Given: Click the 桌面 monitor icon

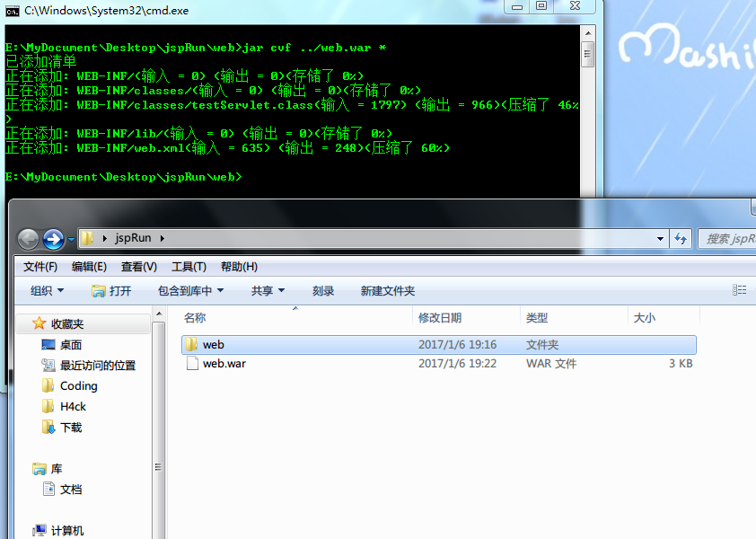Looking at the screenshot, I should 48,345.
